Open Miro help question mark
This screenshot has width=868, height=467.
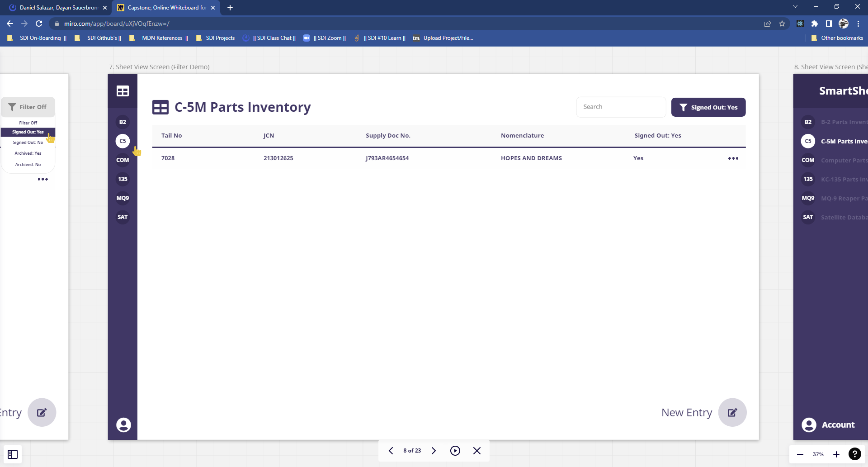(x=855, y=454)
